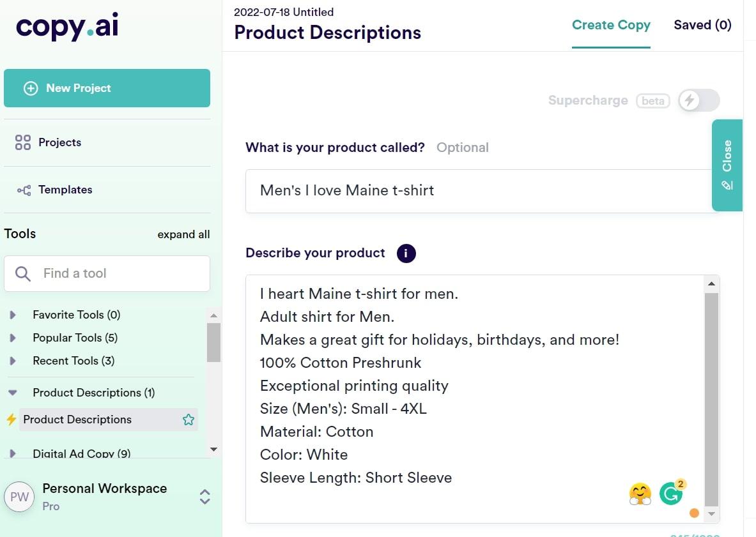Viewport: 756px width, 537px height.
Task: Switch to the Saved (0) tab
Action: tap(702, 25)
